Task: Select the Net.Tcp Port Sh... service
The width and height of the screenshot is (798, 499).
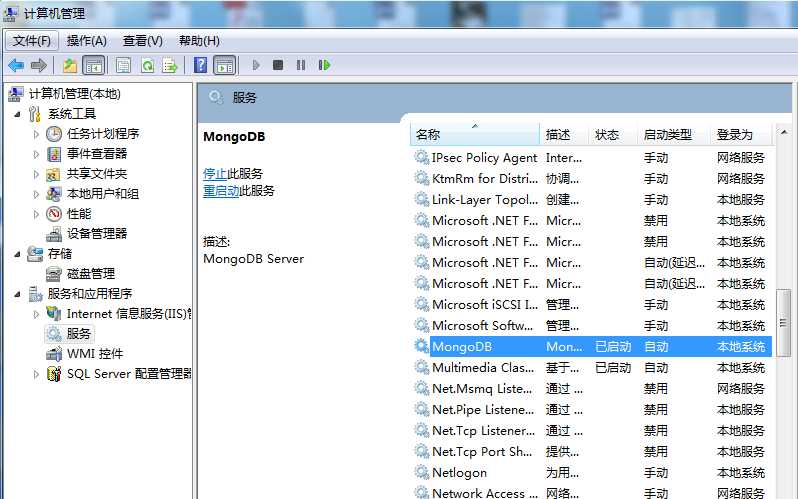Action: [591, 451]
